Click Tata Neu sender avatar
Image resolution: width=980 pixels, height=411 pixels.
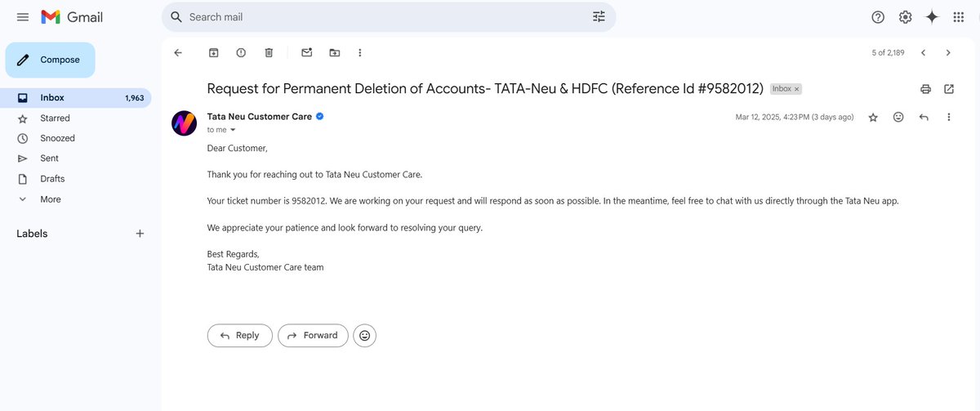point(184,123)
